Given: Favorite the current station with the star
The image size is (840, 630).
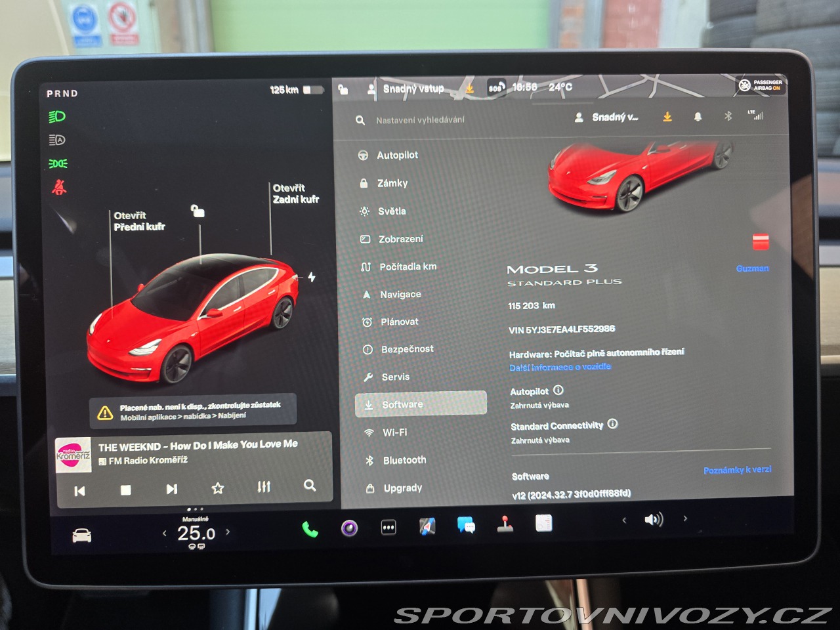Looking at the screenshot, I should (218, 488).
